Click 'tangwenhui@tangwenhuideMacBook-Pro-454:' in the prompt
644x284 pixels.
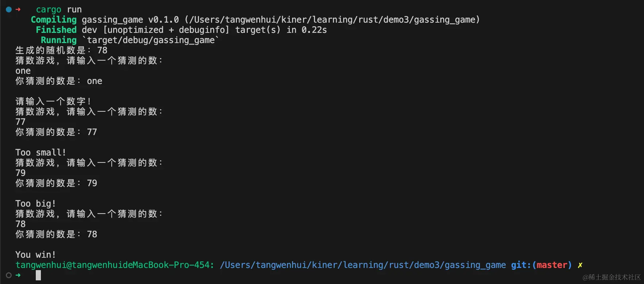(x=115, y=265)
